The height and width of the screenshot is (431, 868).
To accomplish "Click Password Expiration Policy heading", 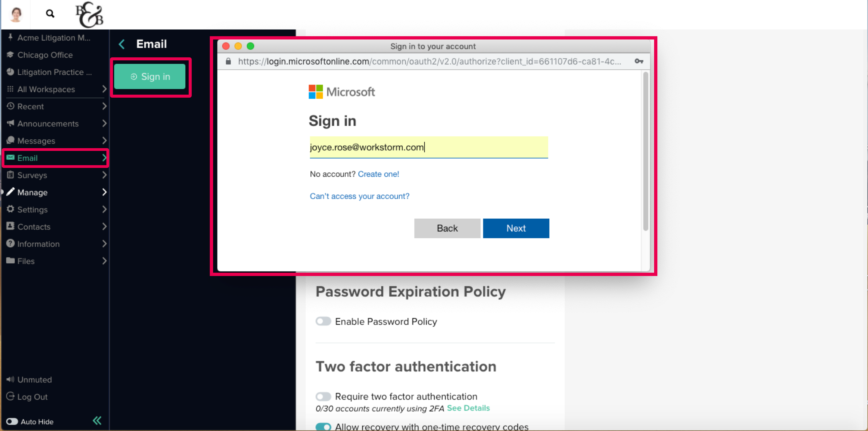I will pyautogui.click(x=410, y=291).
